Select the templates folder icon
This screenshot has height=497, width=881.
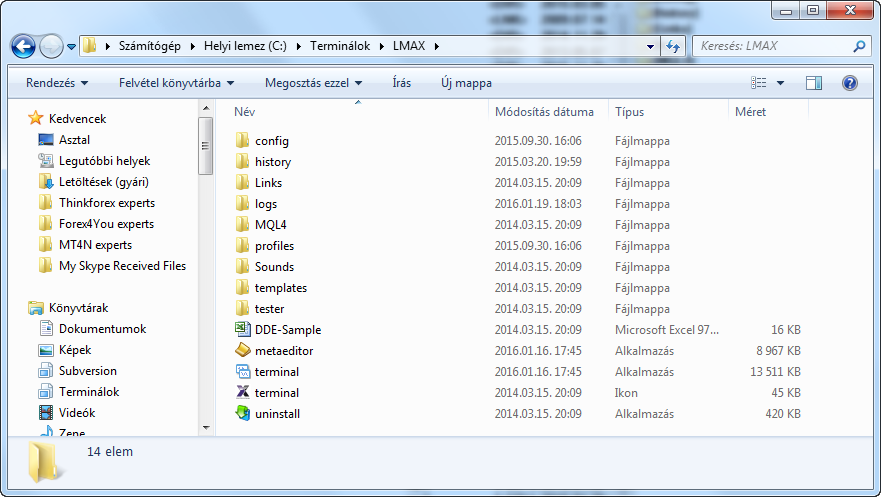242,288
